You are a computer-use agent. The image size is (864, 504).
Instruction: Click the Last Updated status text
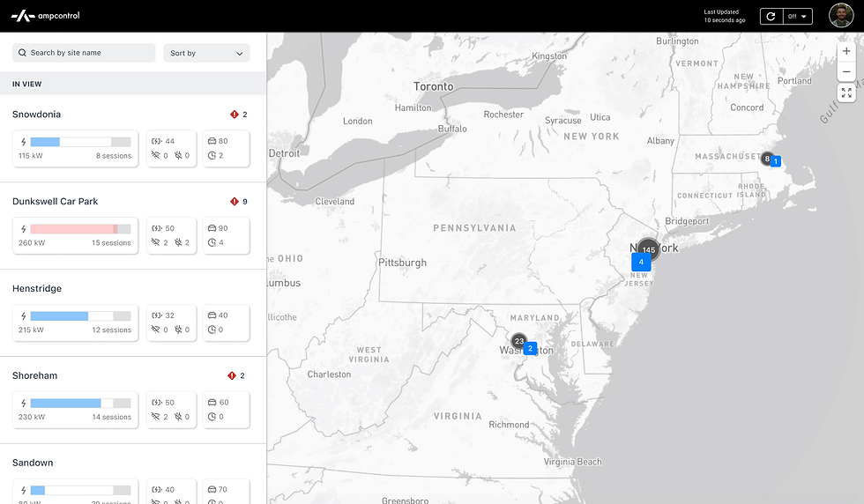[x=724, y=16]
